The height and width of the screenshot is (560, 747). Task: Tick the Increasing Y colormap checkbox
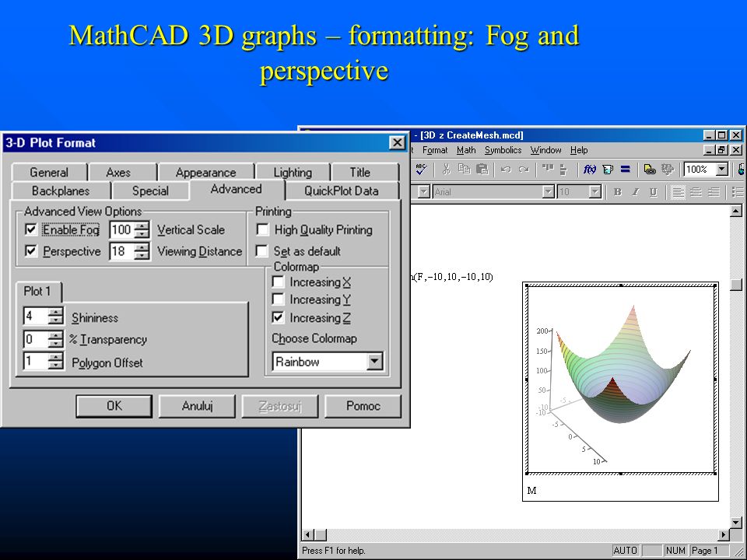(279, 299)
